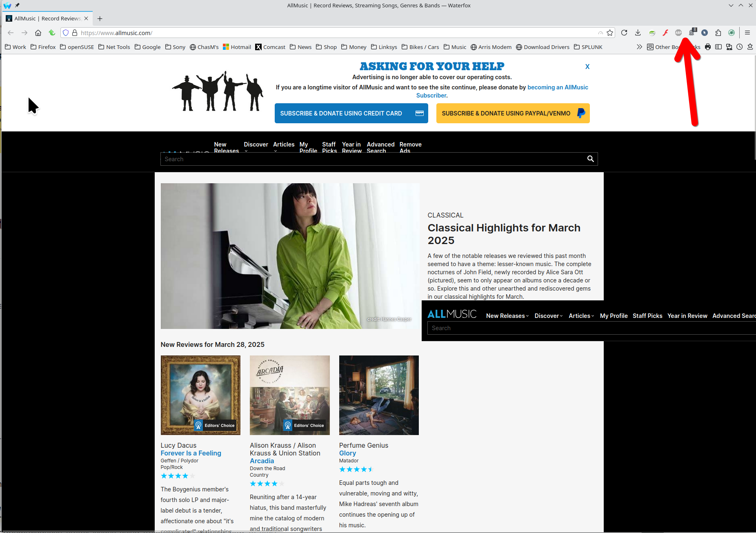Expand the Work bookmarks folder
Image resolution: width=756 pixels, height=533 pixels.
coord(16,47)
